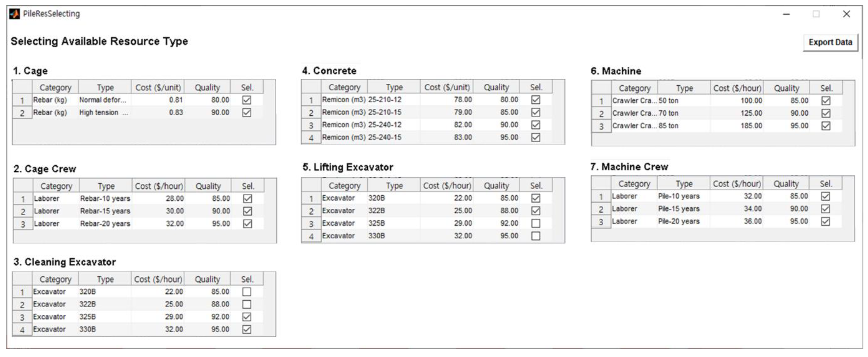Image resolution: width=868 pixels, height=357 pixels.
Task: Click the 0.83 cost cell for High tension rebar
Action: [158, 112]
